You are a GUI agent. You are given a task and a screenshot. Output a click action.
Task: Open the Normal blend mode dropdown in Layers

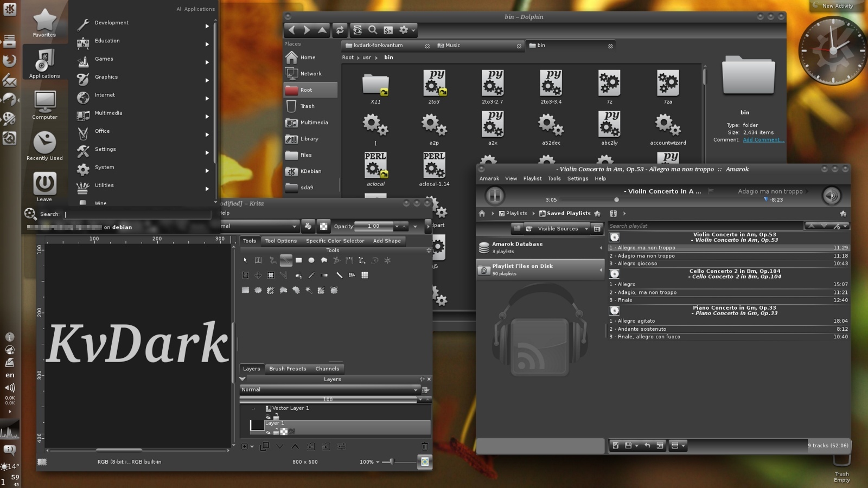coord(330,389)
